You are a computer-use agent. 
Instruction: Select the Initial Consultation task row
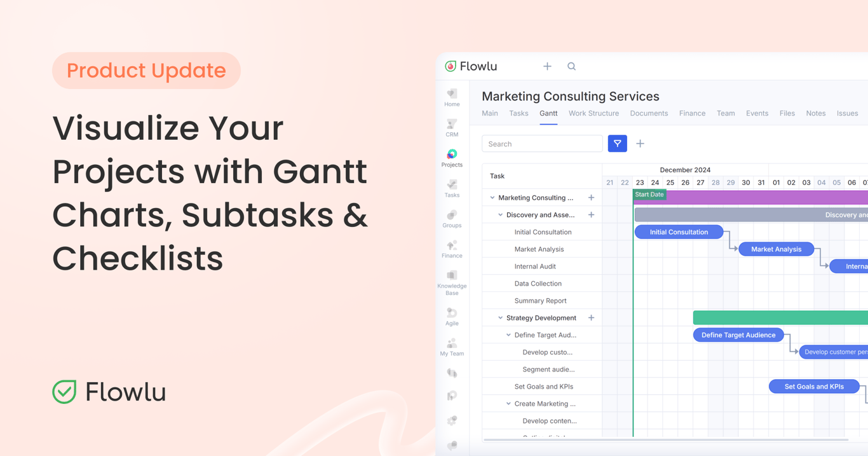tap(542, 232)
